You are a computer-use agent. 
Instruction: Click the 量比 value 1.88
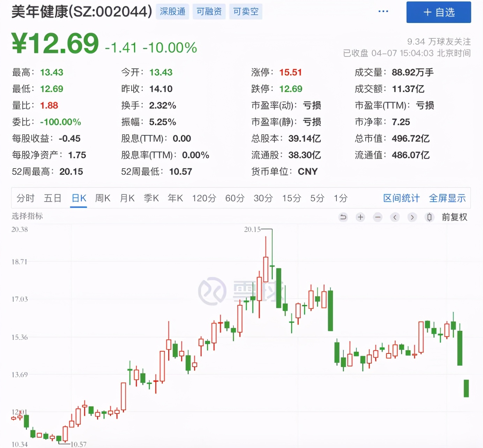coord(49,105)
